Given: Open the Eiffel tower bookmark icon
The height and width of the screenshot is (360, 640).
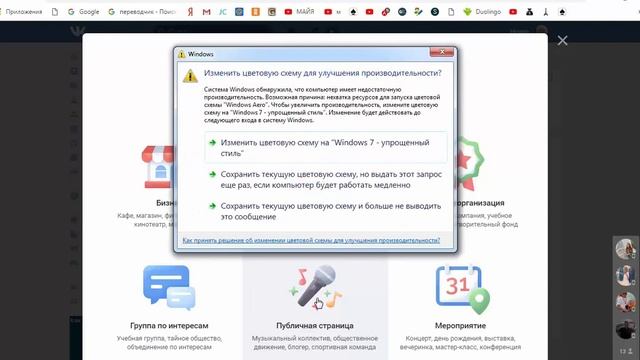Looking at the screenshot, I should pyautogui.click(x=546, y=12).
